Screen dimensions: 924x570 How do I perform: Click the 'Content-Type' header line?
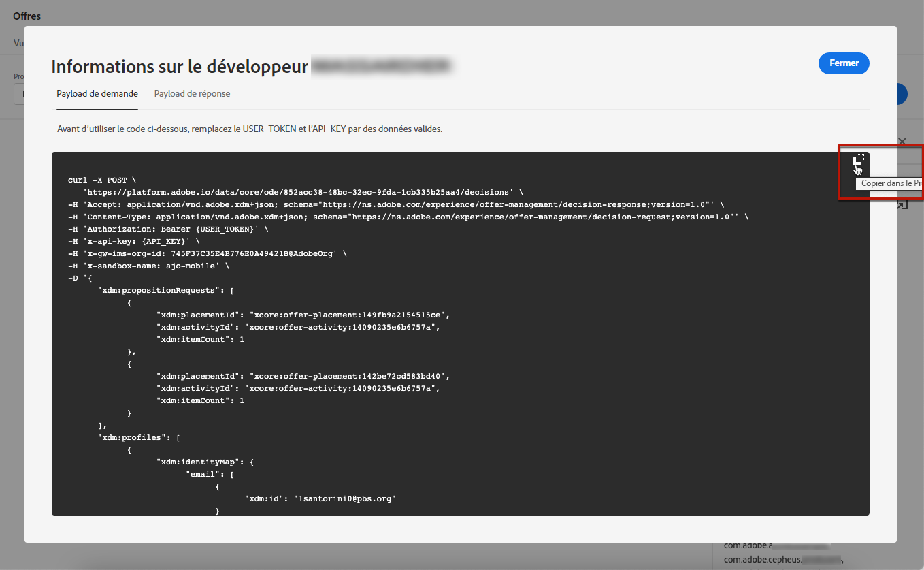pyautogui.click(x=408, y=217)
